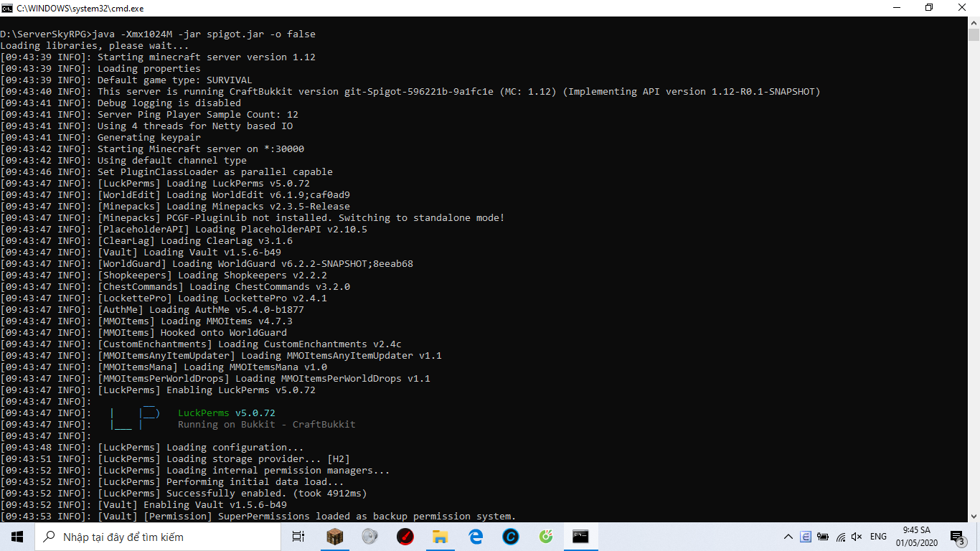The width and height of the screenshot is (980, 551).
Task: Click 'Hooked onto WorldGuard' line
Action: pos(143,333)
